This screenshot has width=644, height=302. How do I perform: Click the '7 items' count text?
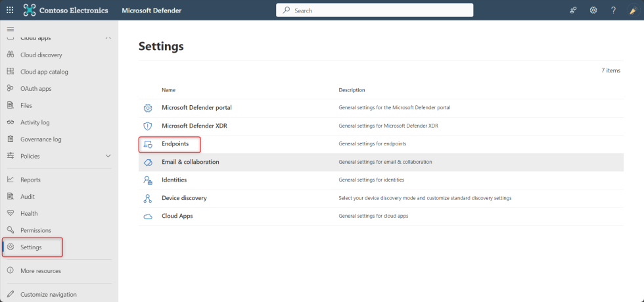[610, 70]
